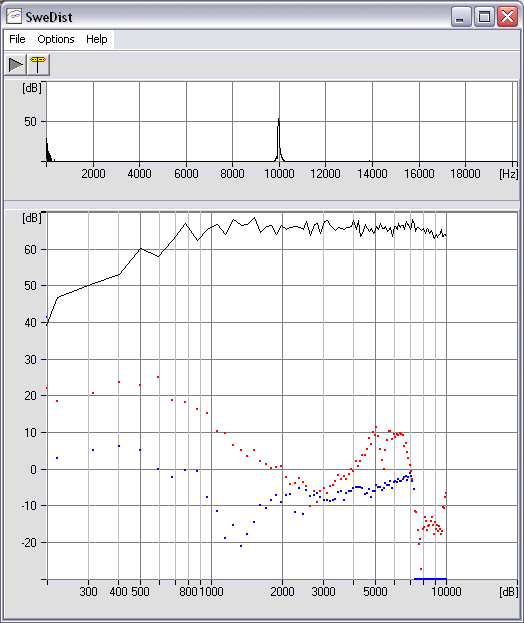Select the lowest blue dot near -21 dB
Screen dimensions: 524x623
(241, 546)
